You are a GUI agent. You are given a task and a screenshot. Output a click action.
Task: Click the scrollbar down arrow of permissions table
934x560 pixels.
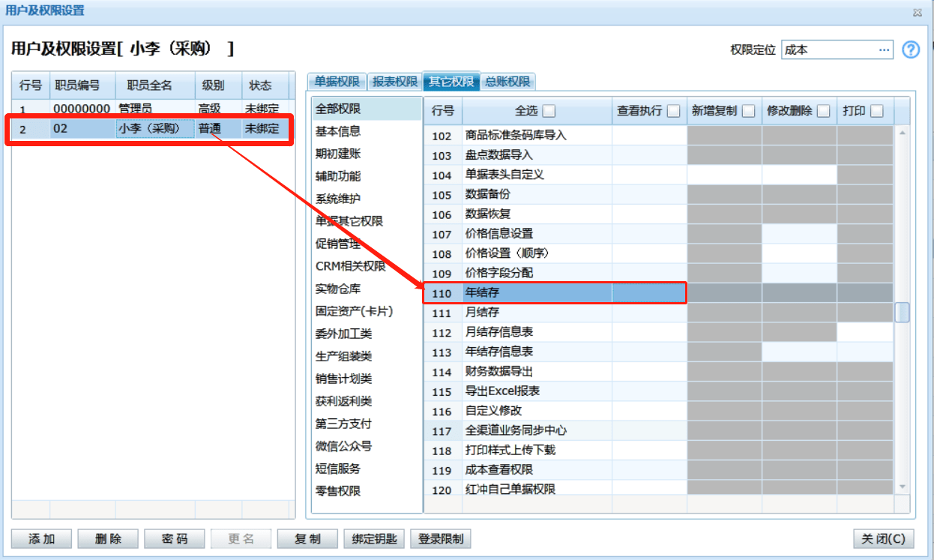902,487
